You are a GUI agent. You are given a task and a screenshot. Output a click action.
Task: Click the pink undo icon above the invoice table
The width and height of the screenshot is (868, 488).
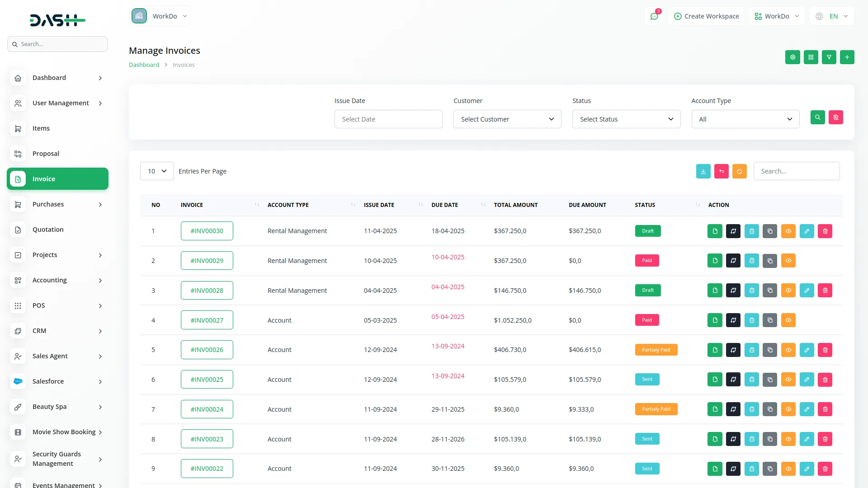(721, 171)
